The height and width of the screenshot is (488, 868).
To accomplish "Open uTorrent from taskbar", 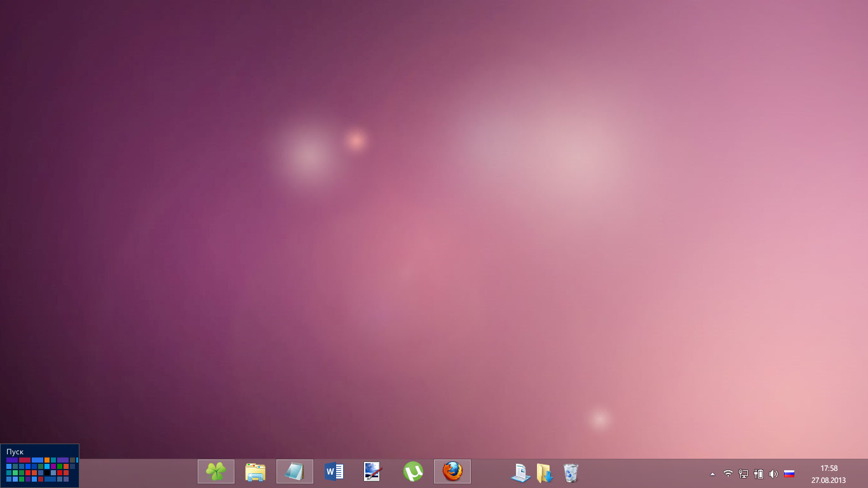I will coord(413,471).
